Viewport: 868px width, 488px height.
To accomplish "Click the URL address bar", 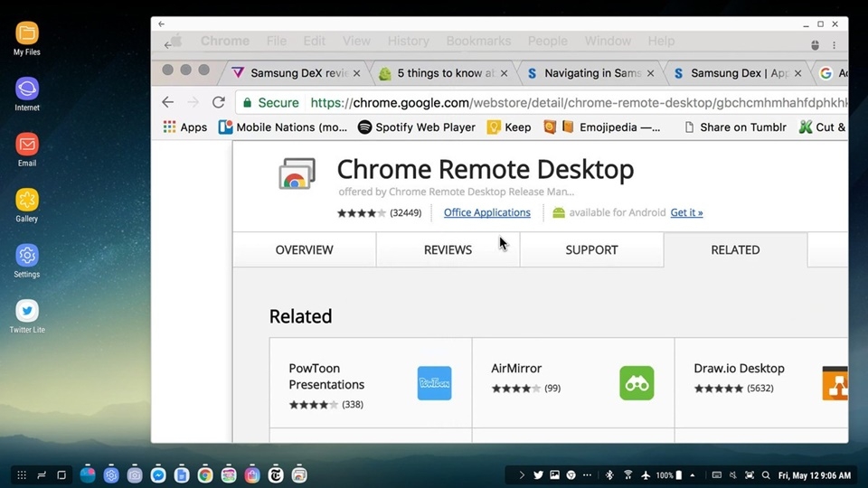I will pyautogui.click(x=542, y=102).
